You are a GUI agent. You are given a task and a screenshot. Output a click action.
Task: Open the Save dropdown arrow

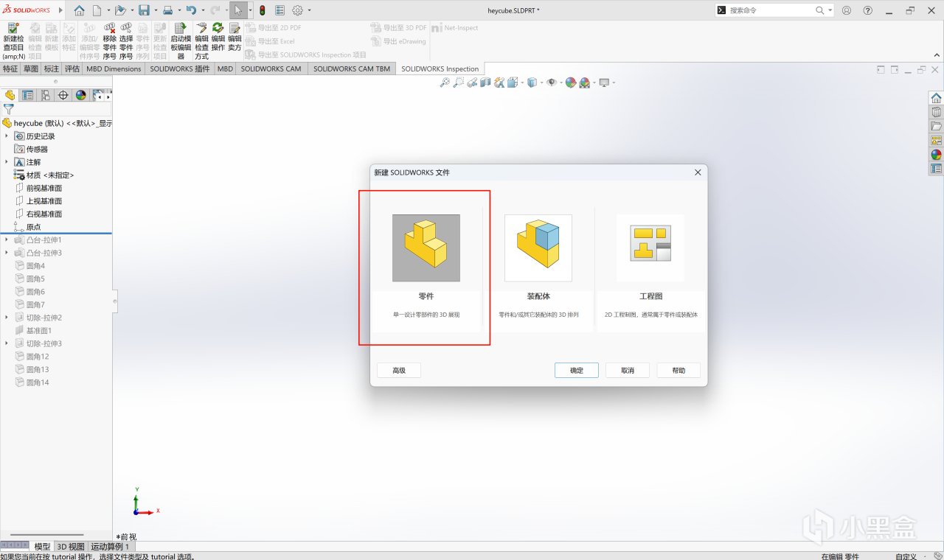tap(156, 10)
